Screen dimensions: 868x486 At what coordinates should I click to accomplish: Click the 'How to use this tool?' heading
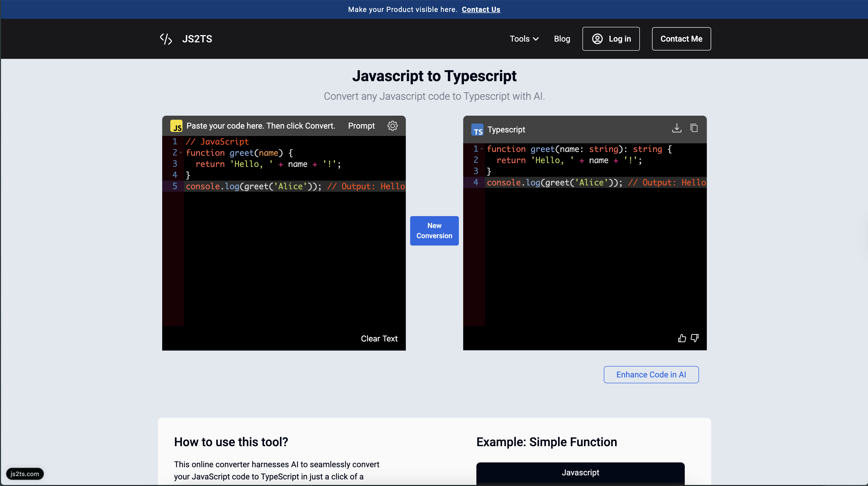click(x=231, y=442)
